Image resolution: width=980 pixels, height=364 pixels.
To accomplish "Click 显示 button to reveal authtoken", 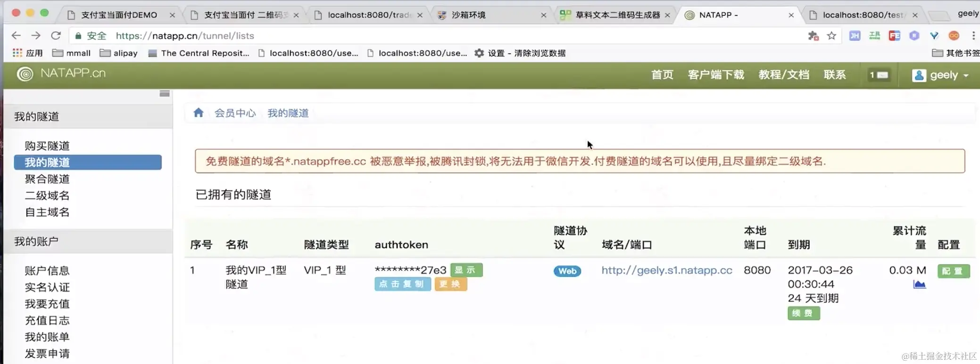I will [x=466, y=270].
